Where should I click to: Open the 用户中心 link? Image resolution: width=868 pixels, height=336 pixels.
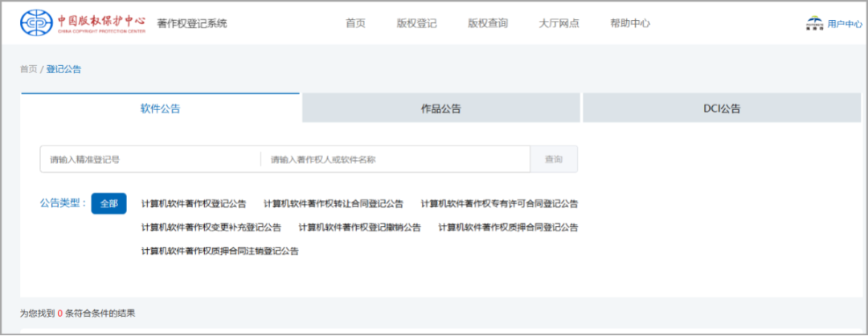pyautogui.click(x=844, y=24)
